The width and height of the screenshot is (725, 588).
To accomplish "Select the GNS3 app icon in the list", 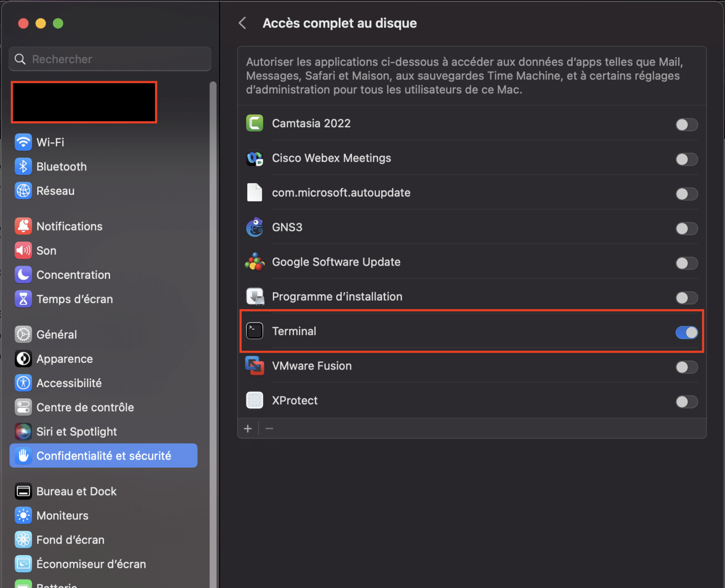I will point(254,227).
